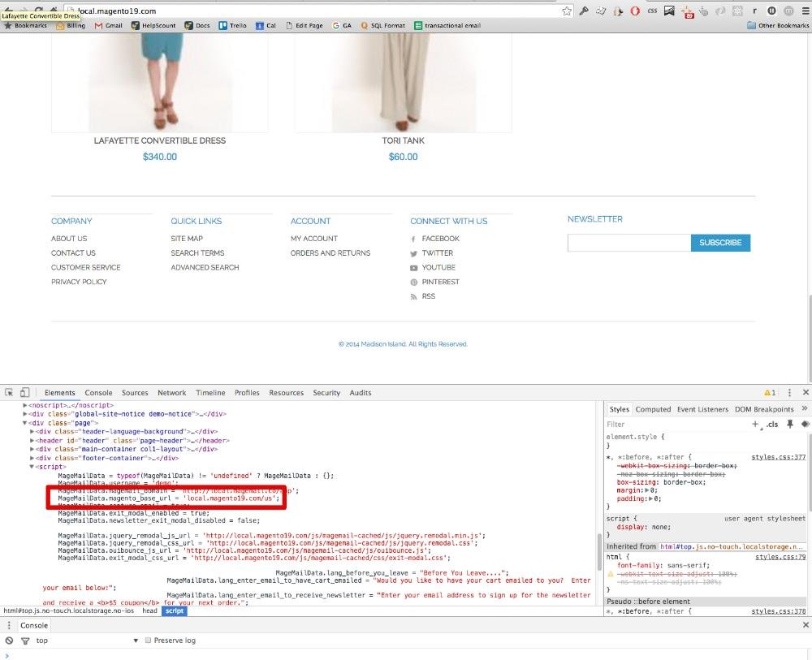Viewport: 812px width, 660px height.
Task: Open the console filter funnel icon
Action: (x=24, y=641)
